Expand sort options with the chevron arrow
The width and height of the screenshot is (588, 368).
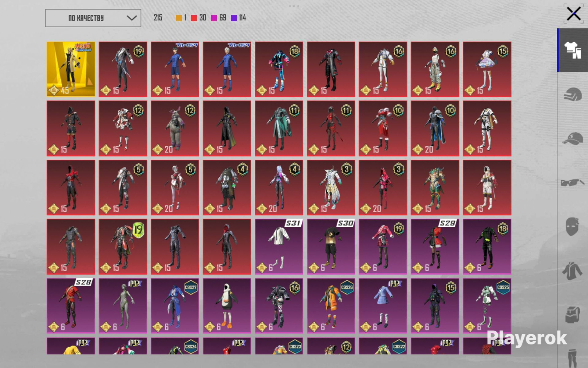(x=132, y=18)
